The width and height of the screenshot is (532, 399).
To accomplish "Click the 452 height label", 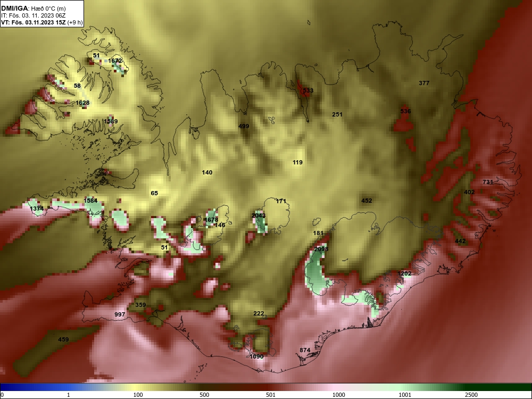I will coord(367,201).
